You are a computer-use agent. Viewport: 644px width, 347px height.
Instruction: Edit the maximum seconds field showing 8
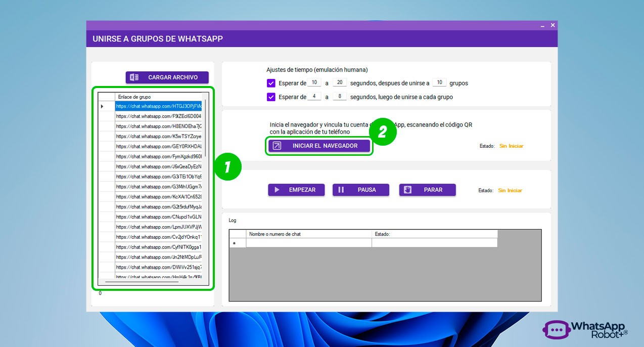click(340, 96)
